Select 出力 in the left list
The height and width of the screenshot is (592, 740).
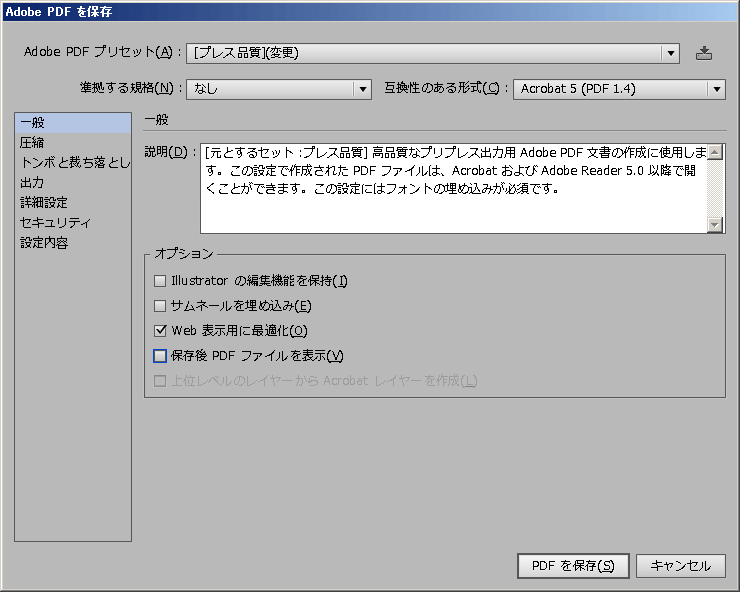[72, 183]
